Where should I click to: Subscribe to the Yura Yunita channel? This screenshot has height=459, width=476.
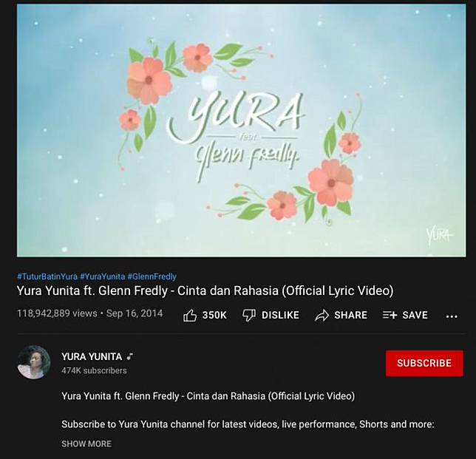tap(424, 364)
